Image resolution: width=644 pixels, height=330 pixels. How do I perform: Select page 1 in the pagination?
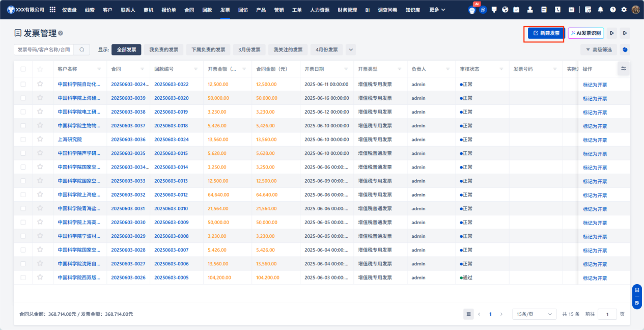click(490, 314)
